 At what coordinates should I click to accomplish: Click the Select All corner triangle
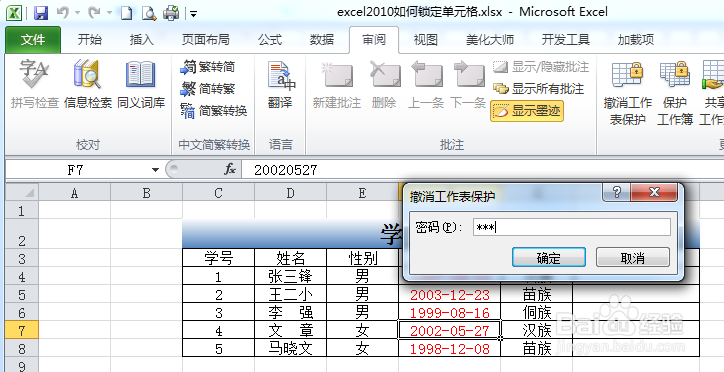coord(22,192)
